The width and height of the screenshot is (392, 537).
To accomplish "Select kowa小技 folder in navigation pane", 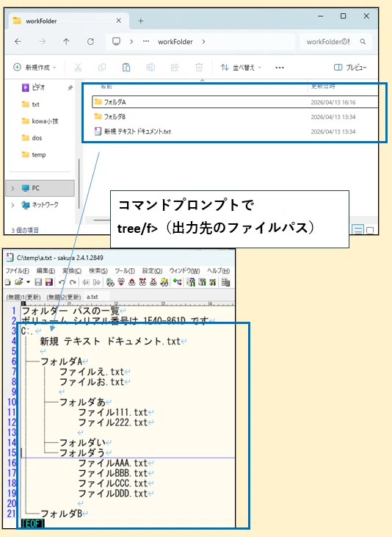I will tap(40, 121).
